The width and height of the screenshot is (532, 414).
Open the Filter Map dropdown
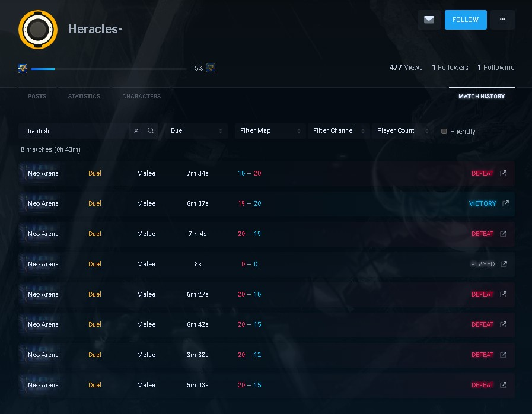coord(270,131)
